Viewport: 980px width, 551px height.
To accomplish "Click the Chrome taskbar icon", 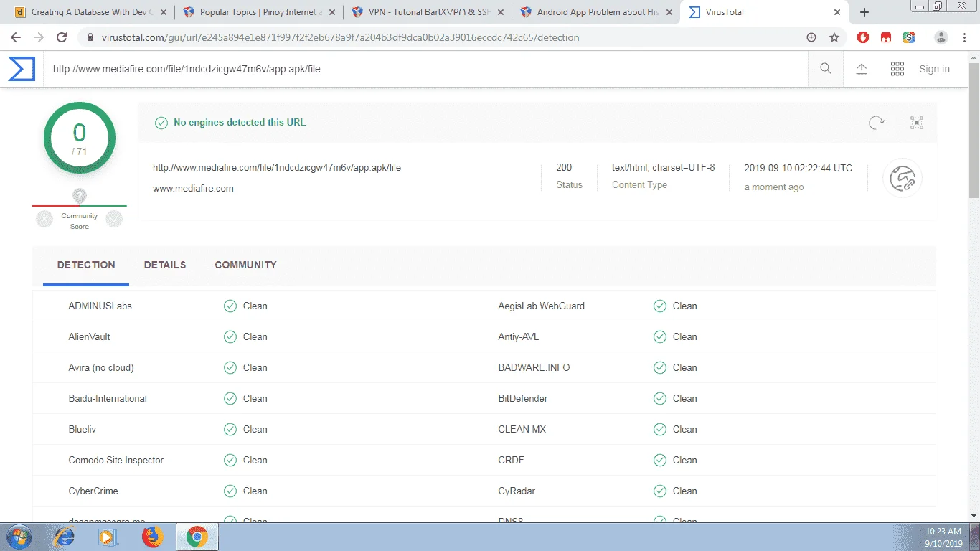I will click(197, 537).
